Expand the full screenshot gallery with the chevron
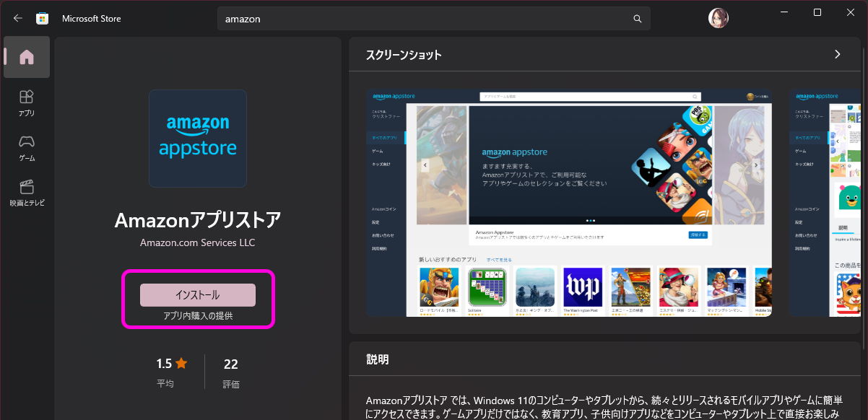The width and height of the screenshot is (868, 420). click(x=837, y=54)
